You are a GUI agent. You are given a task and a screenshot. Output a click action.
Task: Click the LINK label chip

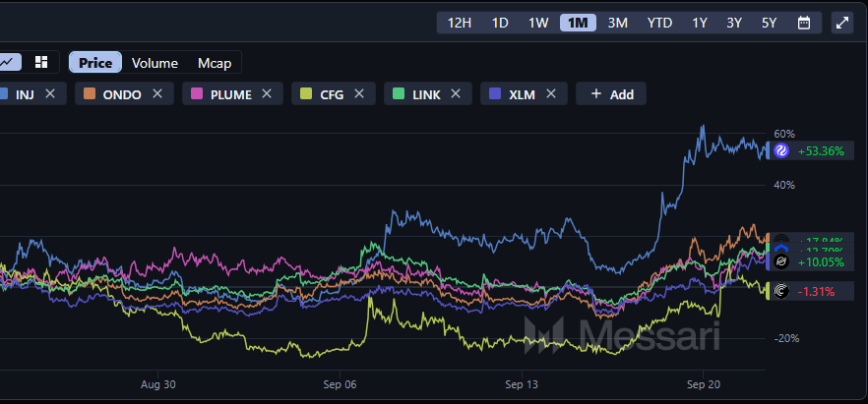pyautogui.click(x=427, y=94)
